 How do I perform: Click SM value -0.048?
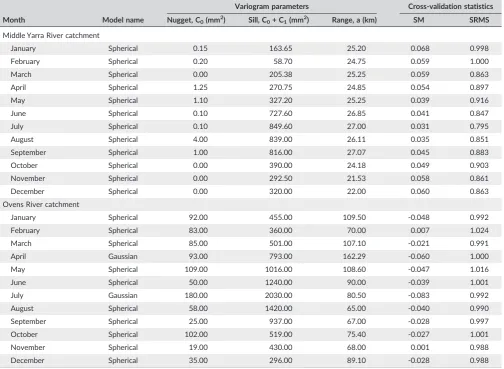pos(419,217)
